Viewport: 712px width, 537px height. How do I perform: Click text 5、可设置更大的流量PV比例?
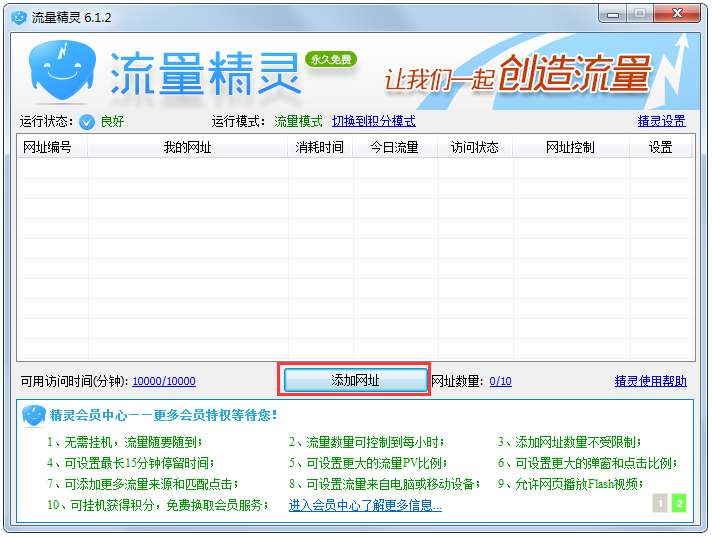click(x=368, y=463)
